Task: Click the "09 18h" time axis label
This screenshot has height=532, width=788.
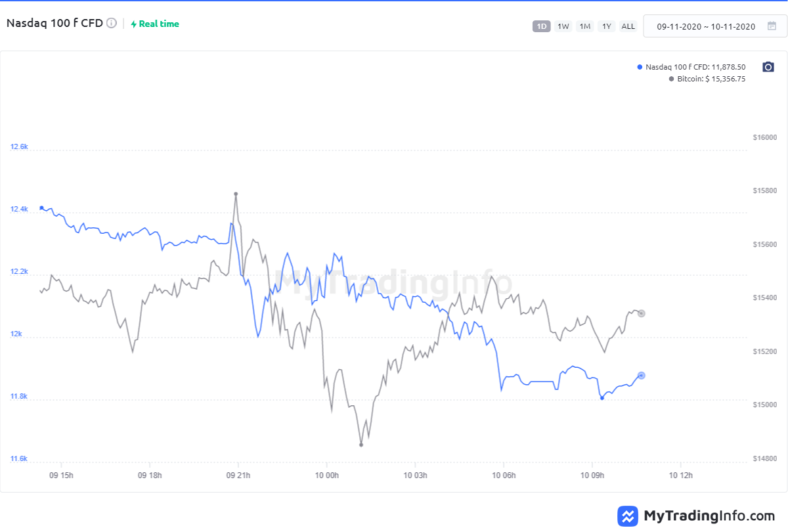Action: (x=150, y=475)
